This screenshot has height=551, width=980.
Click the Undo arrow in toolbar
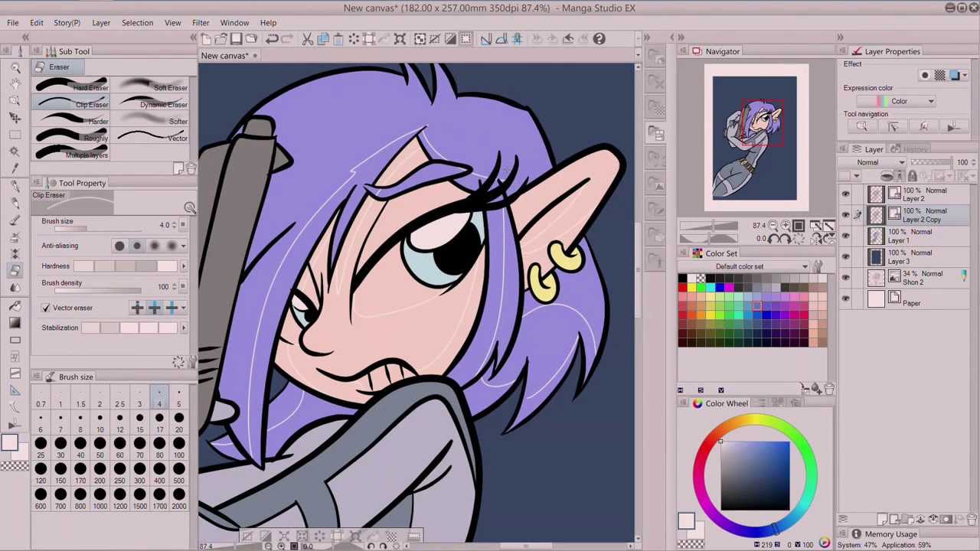[x=271, y=38]
